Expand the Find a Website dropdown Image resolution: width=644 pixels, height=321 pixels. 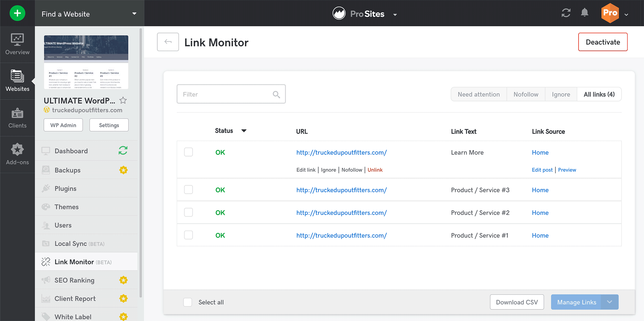pos(134,14)
